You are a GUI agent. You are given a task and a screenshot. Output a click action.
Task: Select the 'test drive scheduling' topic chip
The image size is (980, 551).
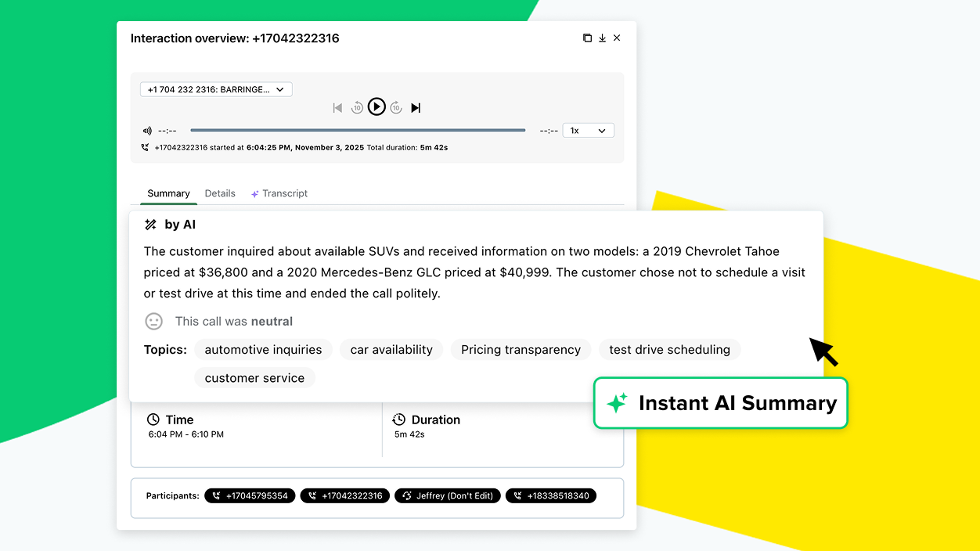[669, 350]
